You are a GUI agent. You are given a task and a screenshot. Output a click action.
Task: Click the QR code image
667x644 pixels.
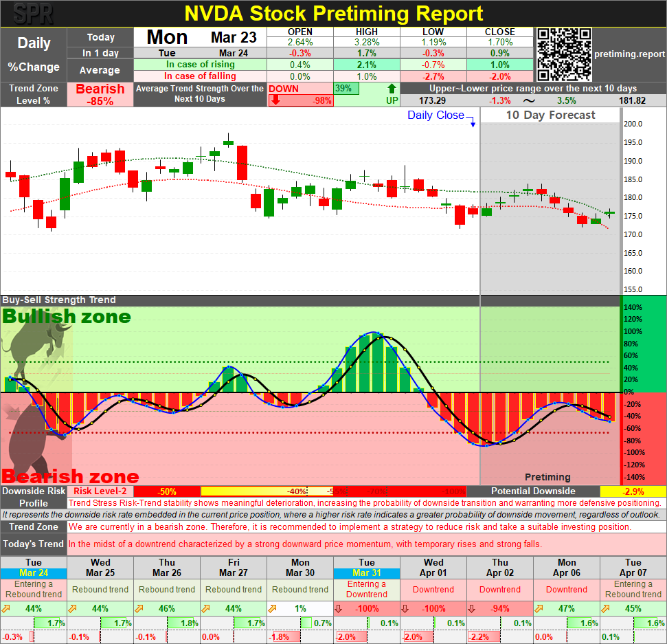564,54
